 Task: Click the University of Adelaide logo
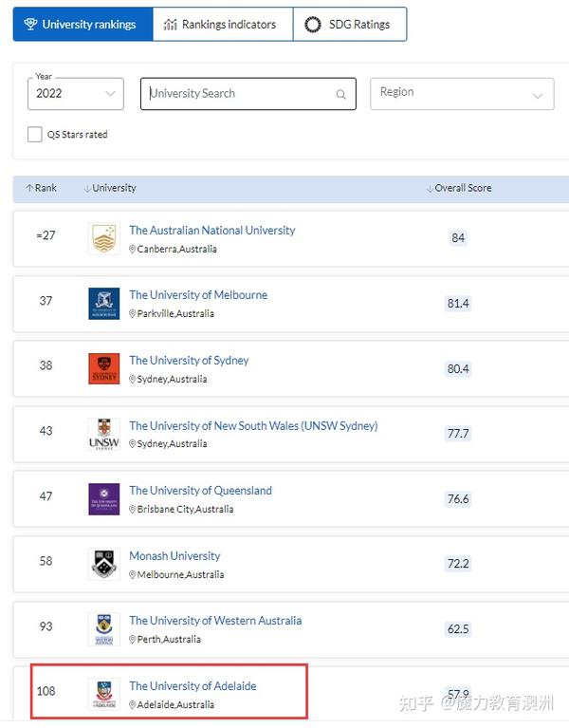(104, 694)
